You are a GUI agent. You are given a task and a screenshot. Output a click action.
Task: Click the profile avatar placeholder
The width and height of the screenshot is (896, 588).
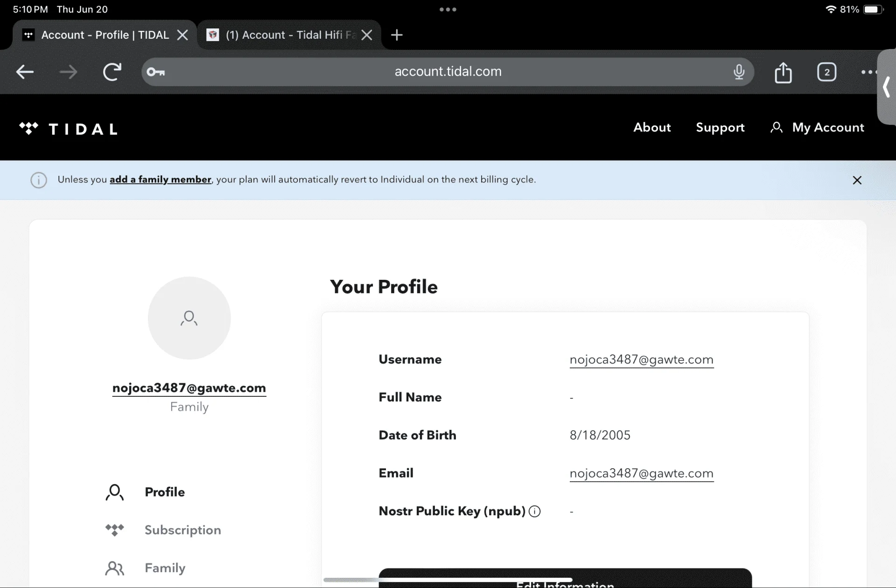pos(189,318)
